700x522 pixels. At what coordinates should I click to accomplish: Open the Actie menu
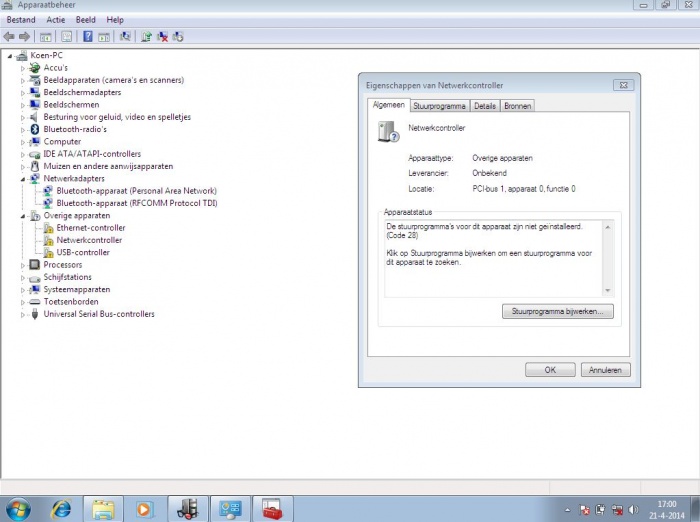(56, 20)
